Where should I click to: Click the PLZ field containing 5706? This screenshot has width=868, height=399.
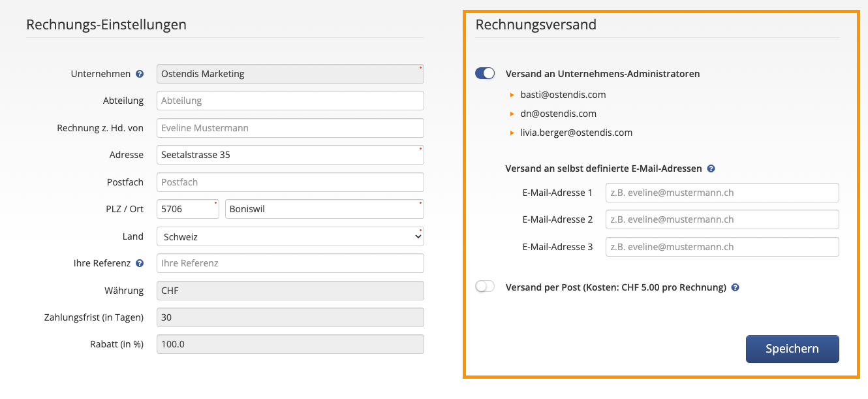(x=188, y=209)
